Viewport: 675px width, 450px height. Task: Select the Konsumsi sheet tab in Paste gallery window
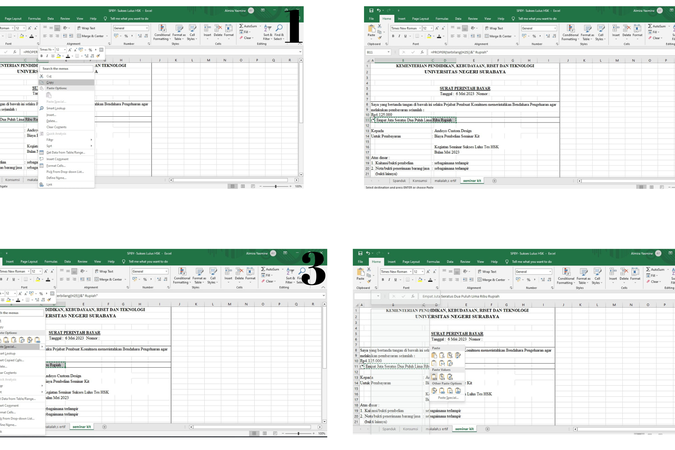point(410,429)
